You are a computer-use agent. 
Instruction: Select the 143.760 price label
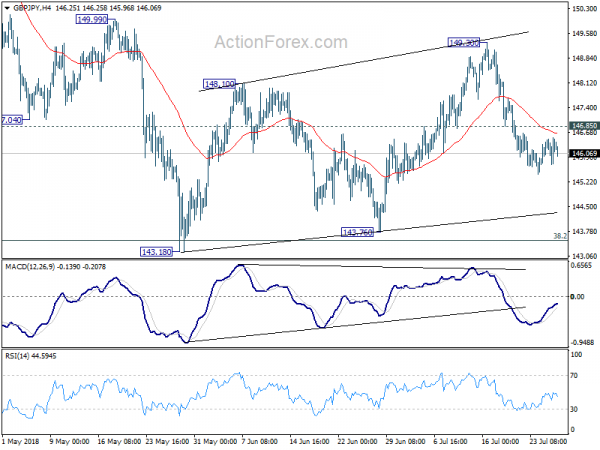coord(357,232)
